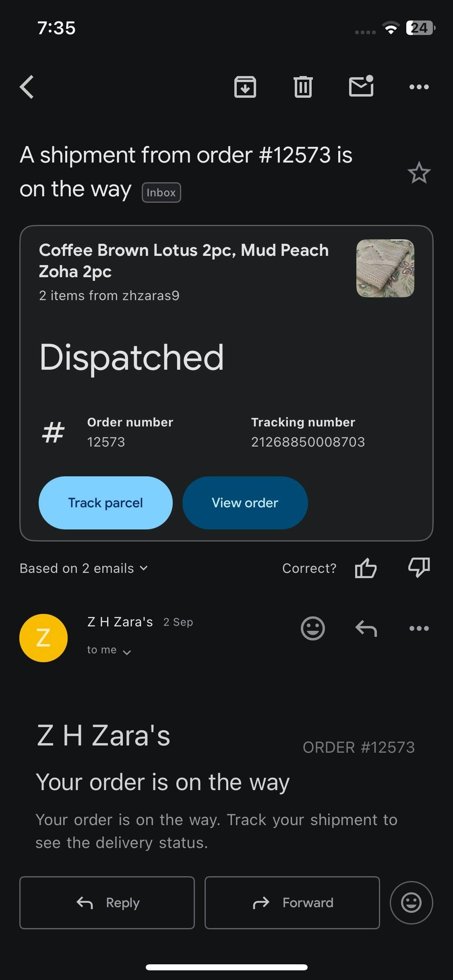453x980 pixels.
Task: Go back using the back arrow
Action: pos(27,87)
